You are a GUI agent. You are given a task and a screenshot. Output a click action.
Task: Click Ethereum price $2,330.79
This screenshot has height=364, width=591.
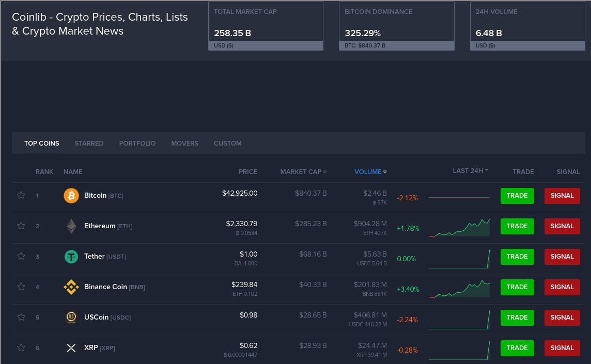click(242, 224)
